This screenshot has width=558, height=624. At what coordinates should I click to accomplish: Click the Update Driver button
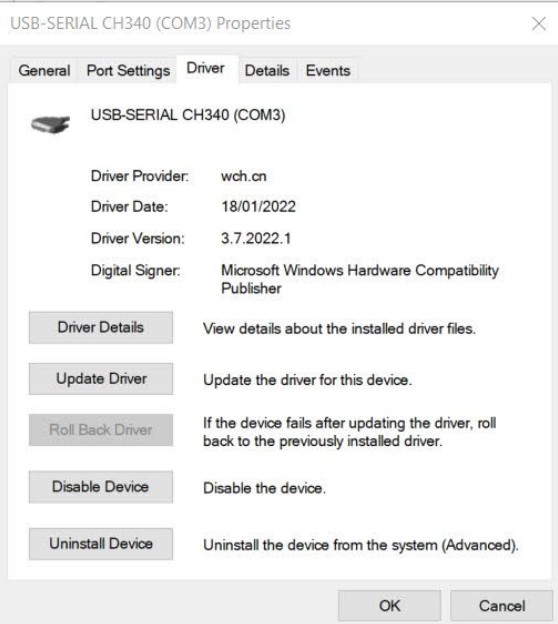coord(101,379)
